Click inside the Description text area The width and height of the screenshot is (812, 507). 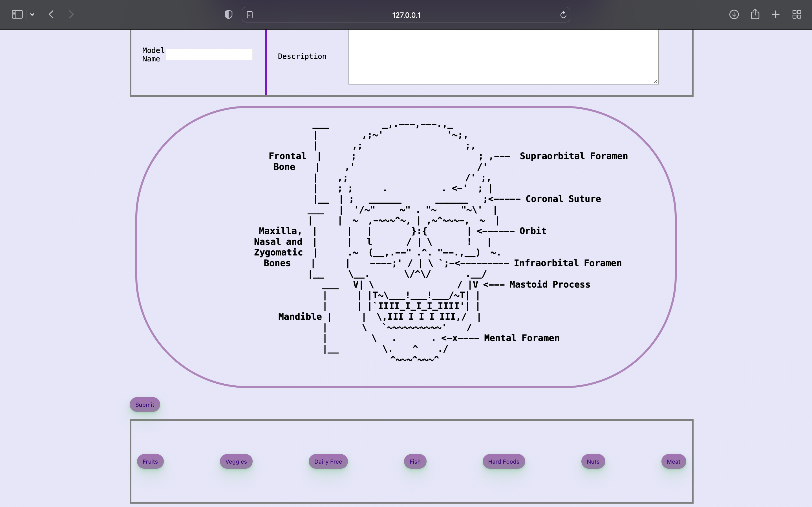pos(503,56)
